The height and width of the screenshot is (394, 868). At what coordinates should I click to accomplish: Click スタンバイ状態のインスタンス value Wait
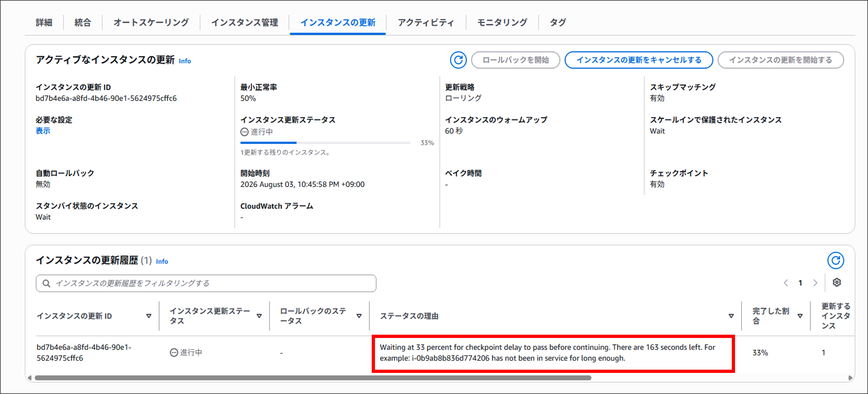[x=43, y=217]
